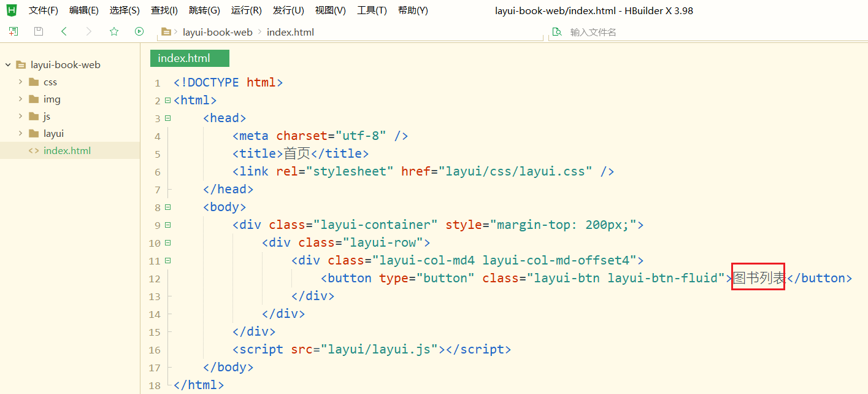Click "stylesheet" rel value on line 6
This screenshot has height=394, width=868.
click(x=350, y=171)
